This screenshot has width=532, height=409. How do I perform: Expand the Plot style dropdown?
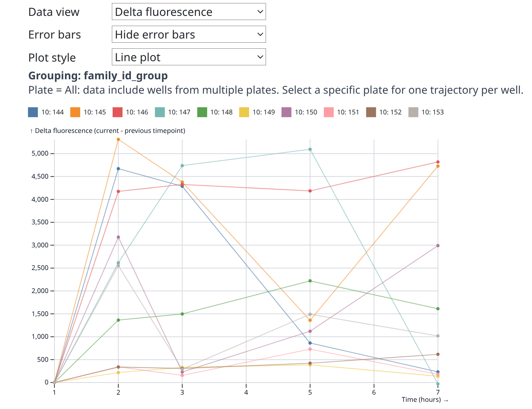tap(189, 57)
